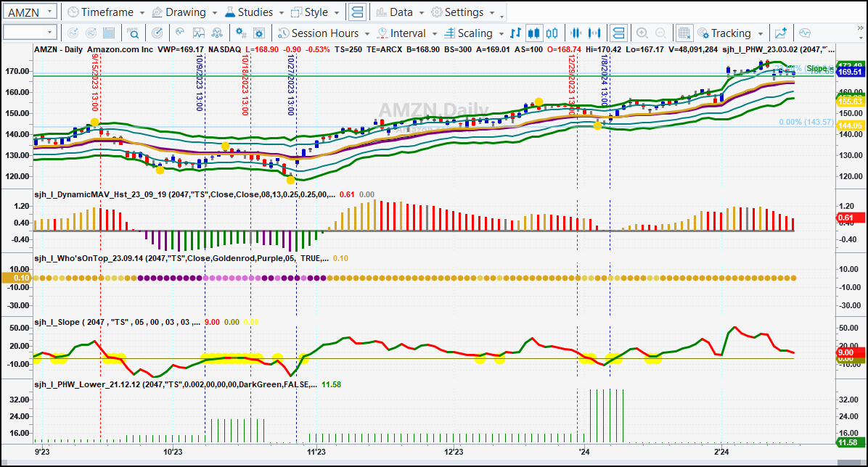Toggle the panel layout button beside zoom icons

pos(618,33)
